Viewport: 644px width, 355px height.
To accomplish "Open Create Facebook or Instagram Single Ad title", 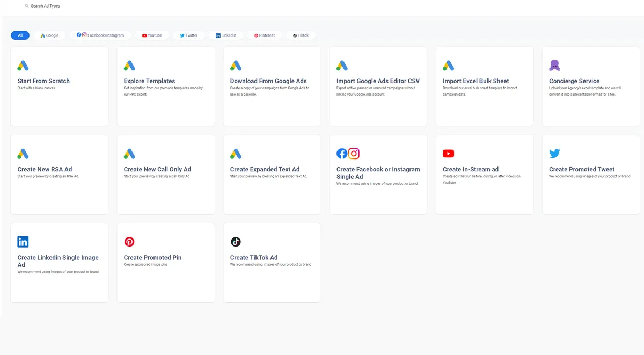I will 378,173.
